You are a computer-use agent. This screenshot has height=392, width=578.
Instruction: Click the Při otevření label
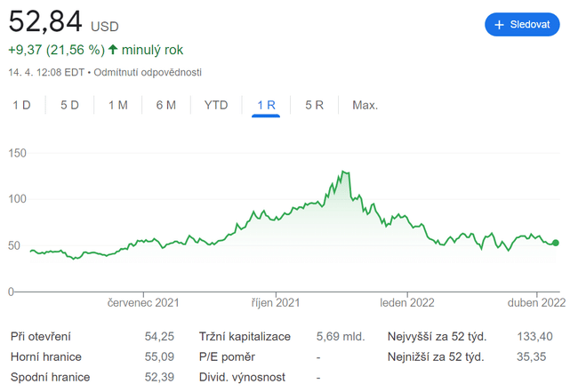(41, 337)
